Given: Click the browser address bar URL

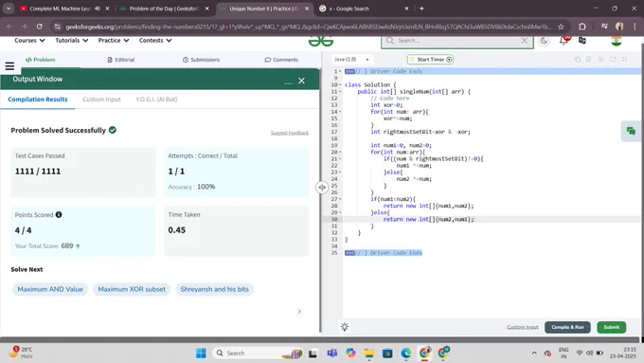Looking at the screenshot, I should 308,27.
